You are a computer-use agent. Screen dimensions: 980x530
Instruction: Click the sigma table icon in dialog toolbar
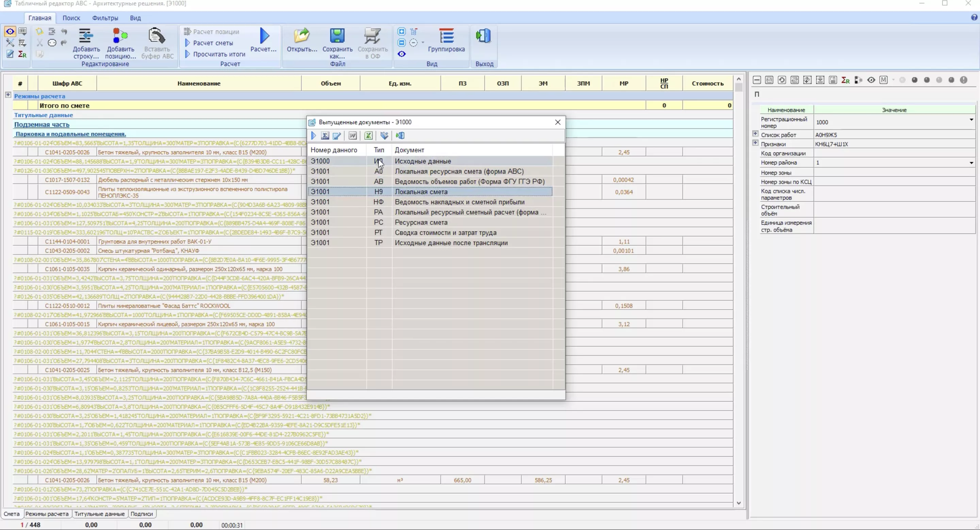click(325, 136)
